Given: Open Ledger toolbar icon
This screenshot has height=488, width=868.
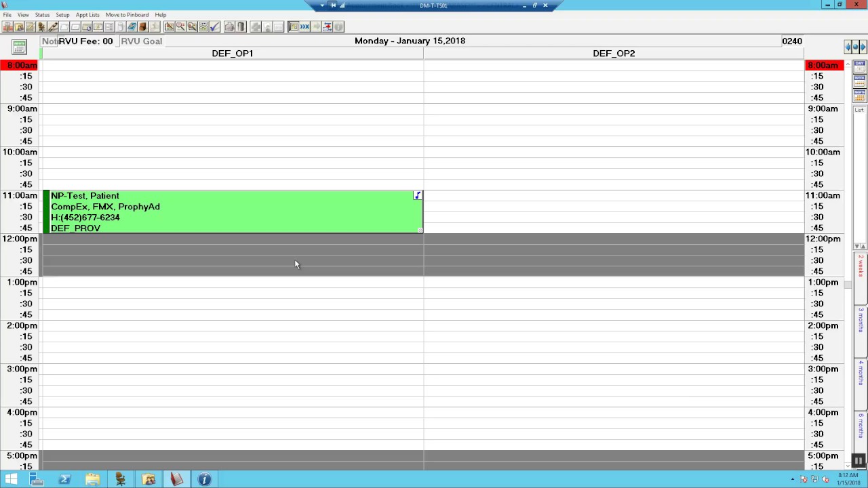Looking at the screenshot, I should tap(31, 26).
